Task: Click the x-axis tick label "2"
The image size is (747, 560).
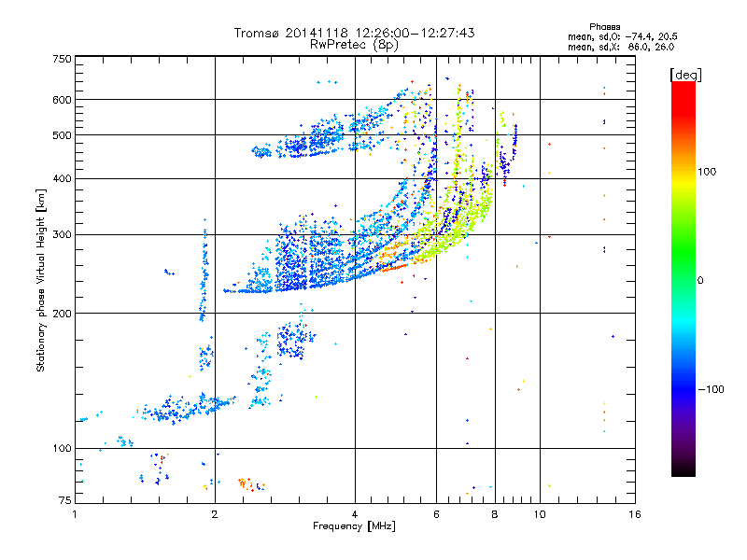Action: click(215, 514)
